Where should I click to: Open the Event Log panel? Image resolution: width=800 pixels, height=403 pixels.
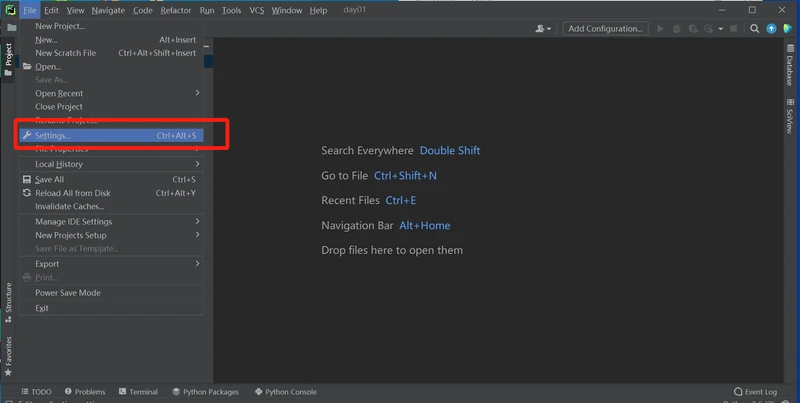(x=755, y=392)
